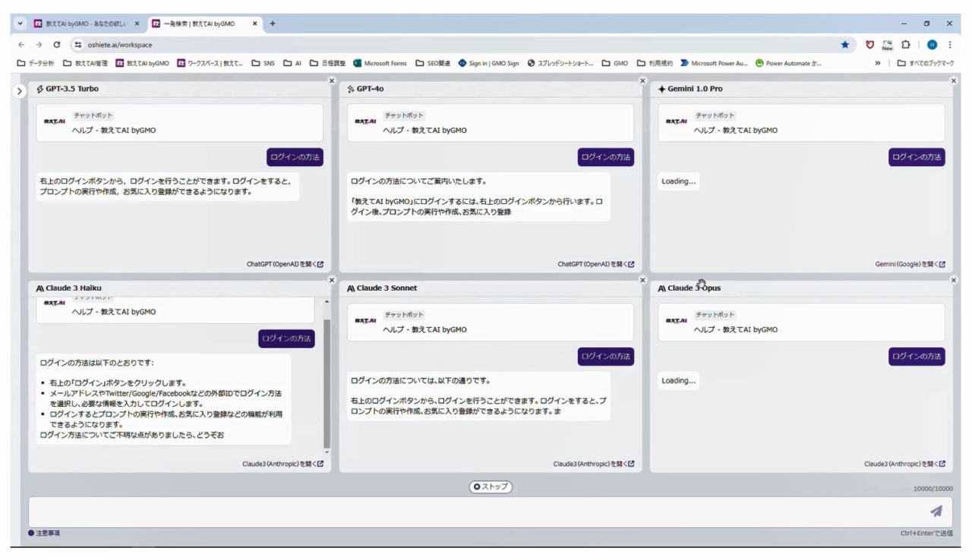Click the Claude 3 Haiku panel scrollbar
The height and width of the screenshot is (560, 972).
coord(327,383)
